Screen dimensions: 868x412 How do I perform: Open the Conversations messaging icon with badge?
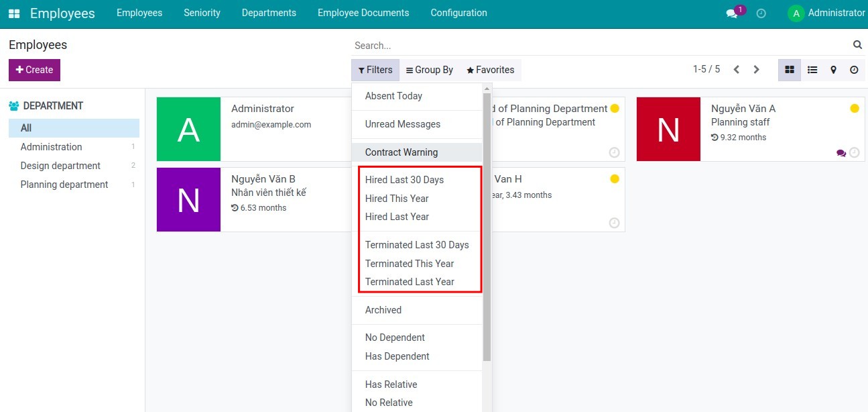tap(732, 13)
